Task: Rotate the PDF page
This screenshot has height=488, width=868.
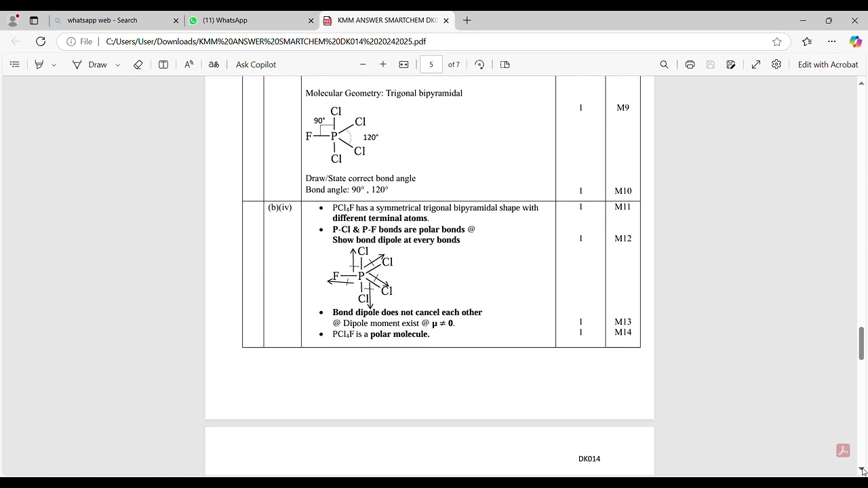Action: [x=479, y=64]
